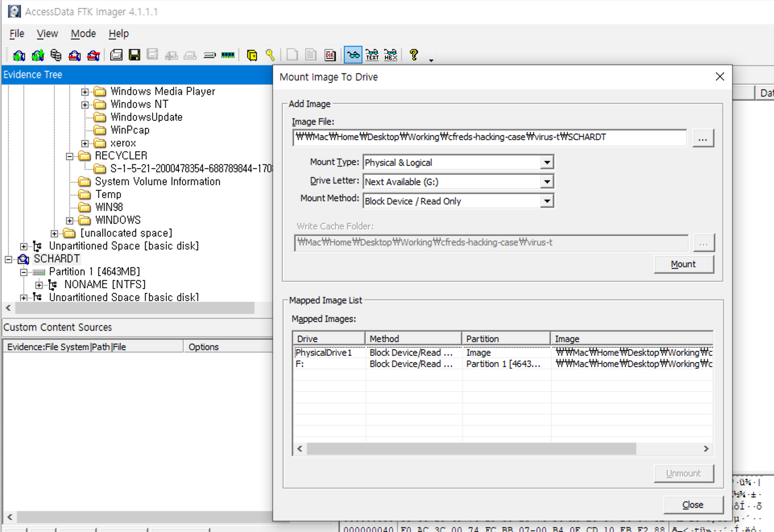The width and height of the screenshot is (774, 532).
Task: Click the TEXT glasses view icon
Action: 372,55
